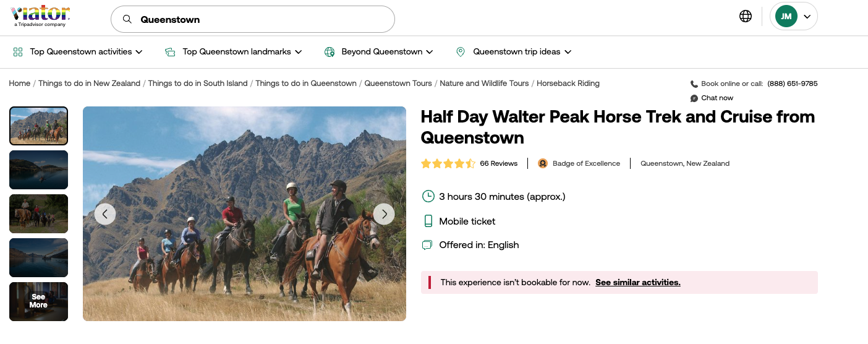The width and height of the screenshot is (868, 344).
Task: Open the See similar activities link
Action: [637, 283]
